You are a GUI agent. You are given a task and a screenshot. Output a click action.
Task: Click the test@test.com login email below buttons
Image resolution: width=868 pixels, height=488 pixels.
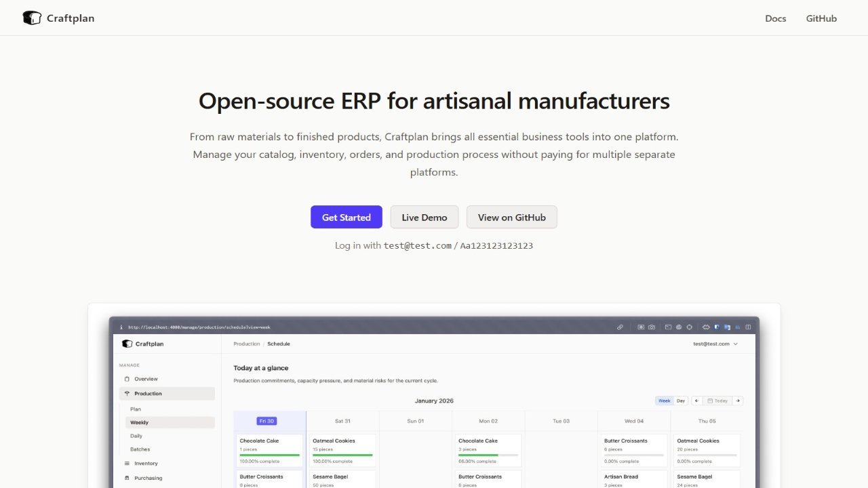pyautogui.click(x=418, y=245)
